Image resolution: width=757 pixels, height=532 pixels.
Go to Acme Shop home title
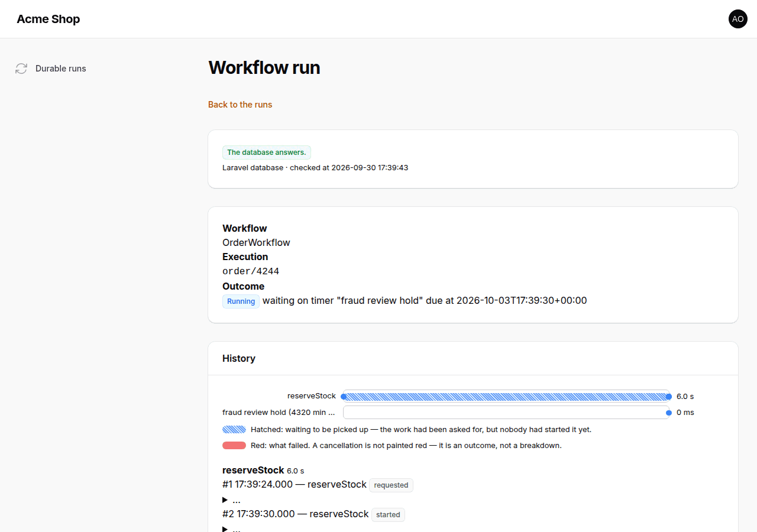[48, 19]
